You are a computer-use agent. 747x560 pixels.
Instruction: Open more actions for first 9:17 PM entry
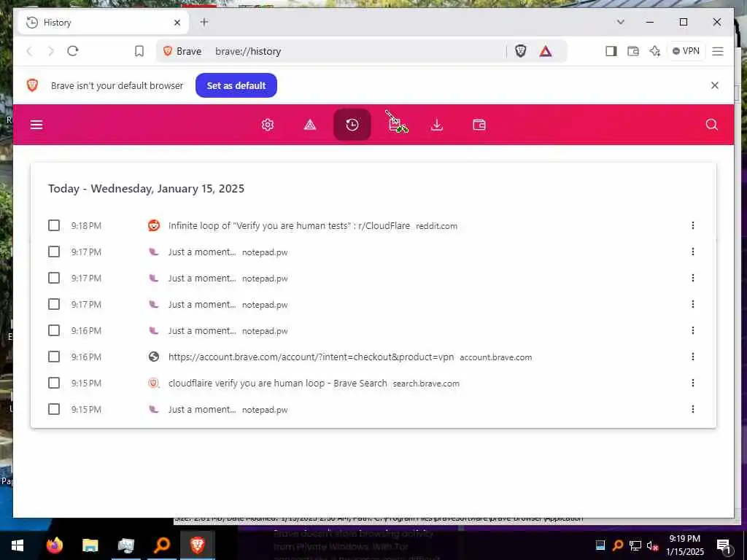(x=693, y=252)
